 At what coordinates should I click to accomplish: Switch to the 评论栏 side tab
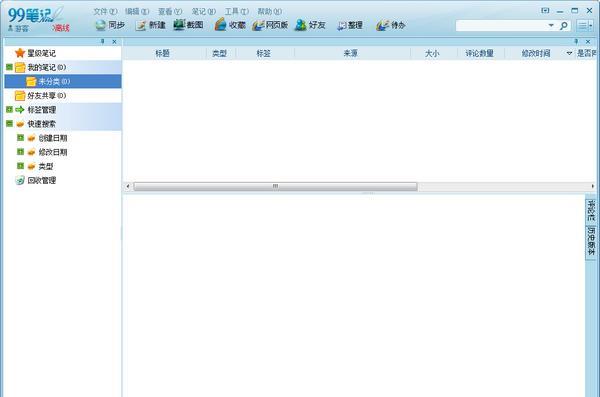pyautogui.click(x=591, y=211)
